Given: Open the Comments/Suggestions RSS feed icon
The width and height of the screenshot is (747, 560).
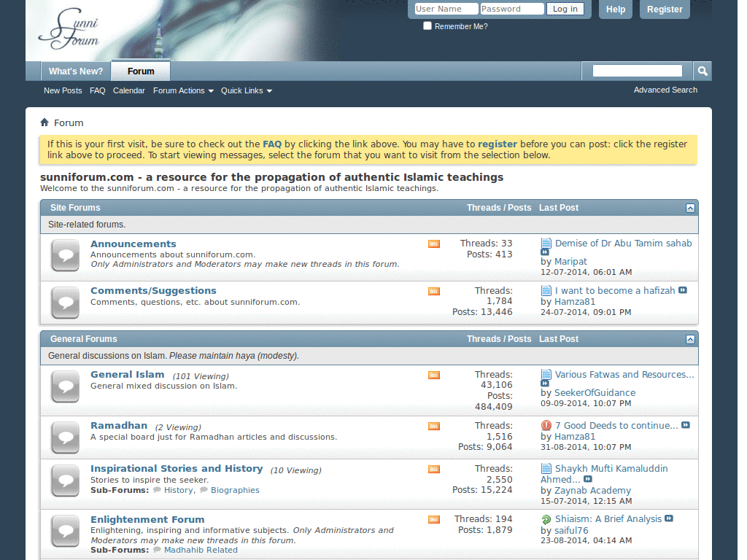Looking at the screenshot, I should click(x=433, y=291).
